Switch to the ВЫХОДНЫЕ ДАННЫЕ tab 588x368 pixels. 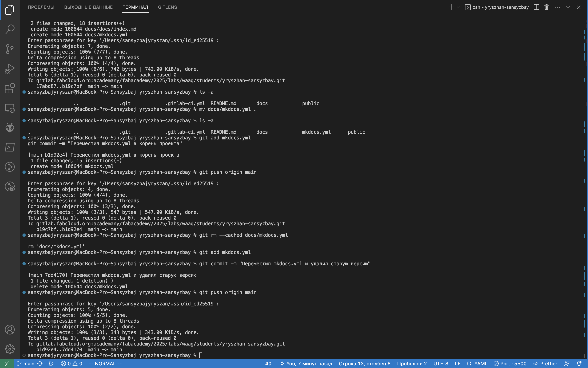point(88,7)
